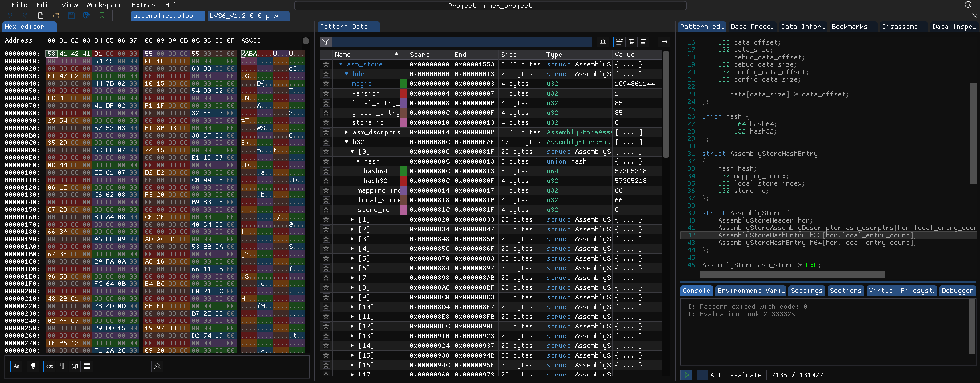Favorite the asm_store row with its star

(x=326, y=64)
